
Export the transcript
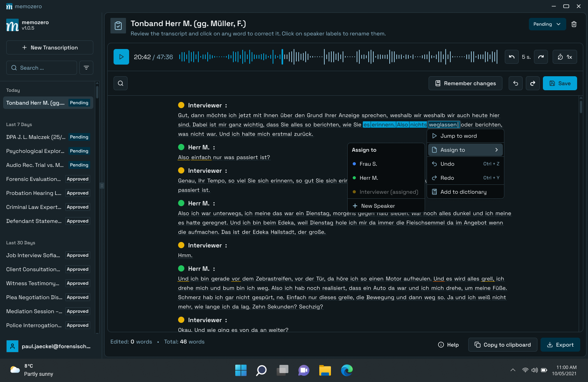(x=560, y=345)
